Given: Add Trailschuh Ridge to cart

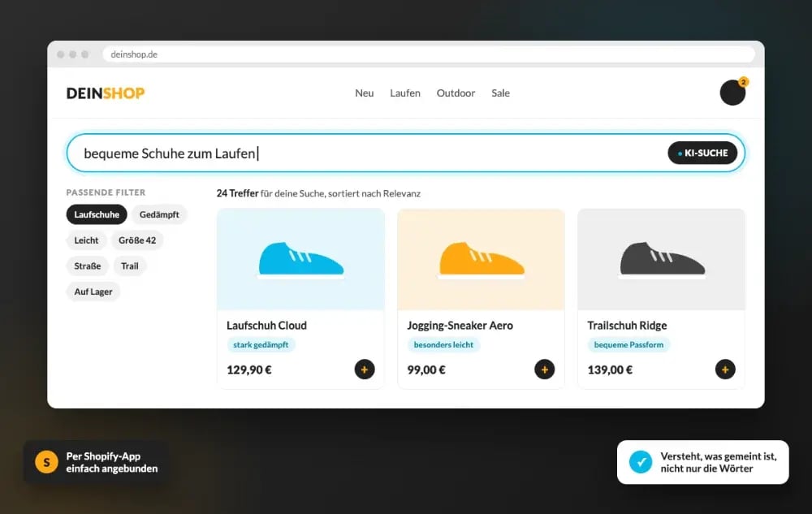Looking at the screenshot, I should 725,369.
